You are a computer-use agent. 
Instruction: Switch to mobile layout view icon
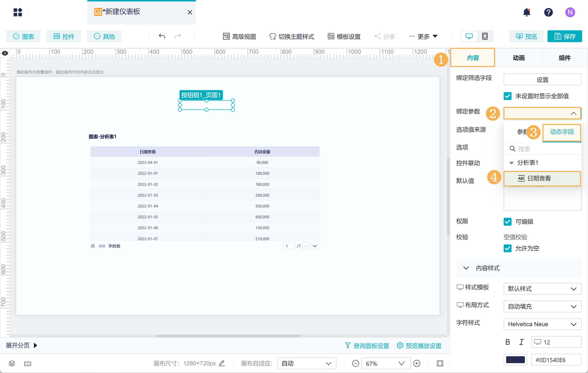tap(485, 36)
